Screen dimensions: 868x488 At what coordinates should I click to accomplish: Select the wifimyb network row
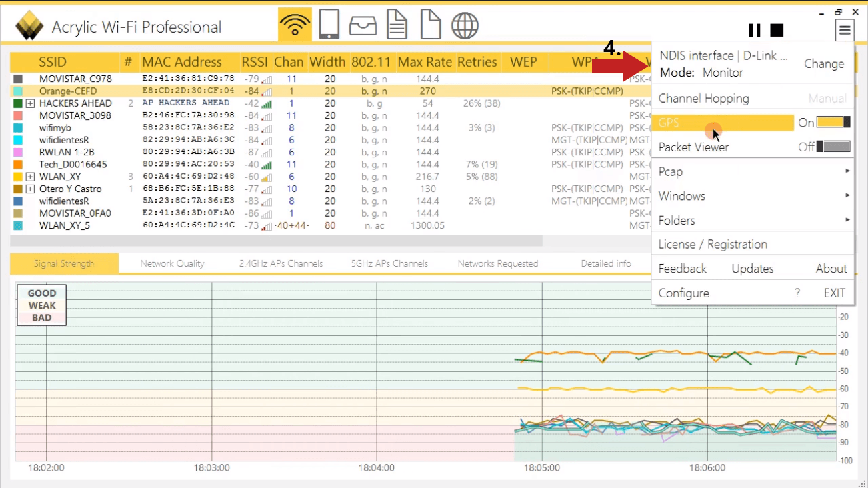point(330,128)
